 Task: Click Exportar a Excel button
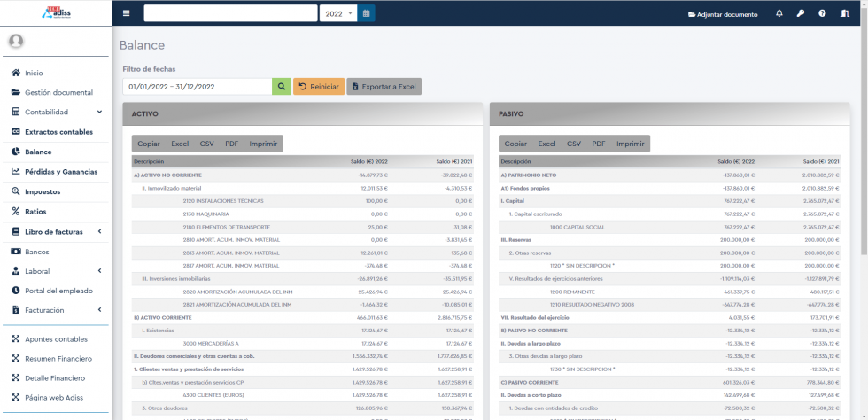384,87
